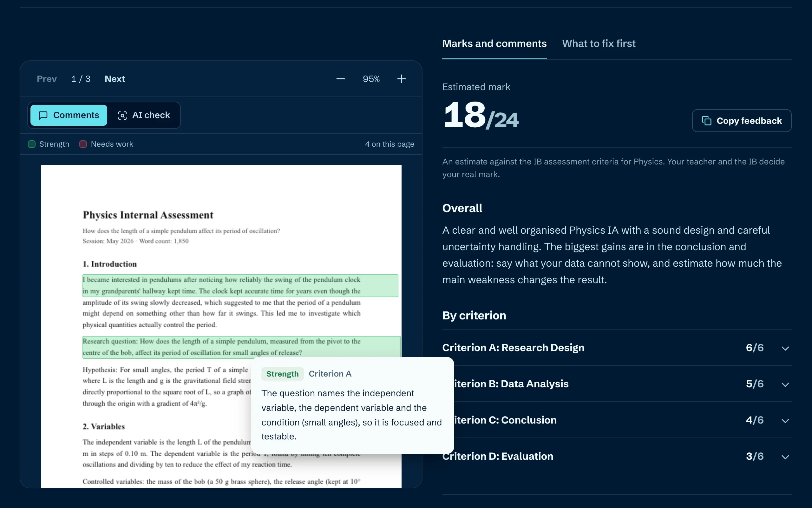Expand Criterion B: Data Analysis chevron
Image resolution: width=812 pixels, height=508 pixels.
click(785, 384)
